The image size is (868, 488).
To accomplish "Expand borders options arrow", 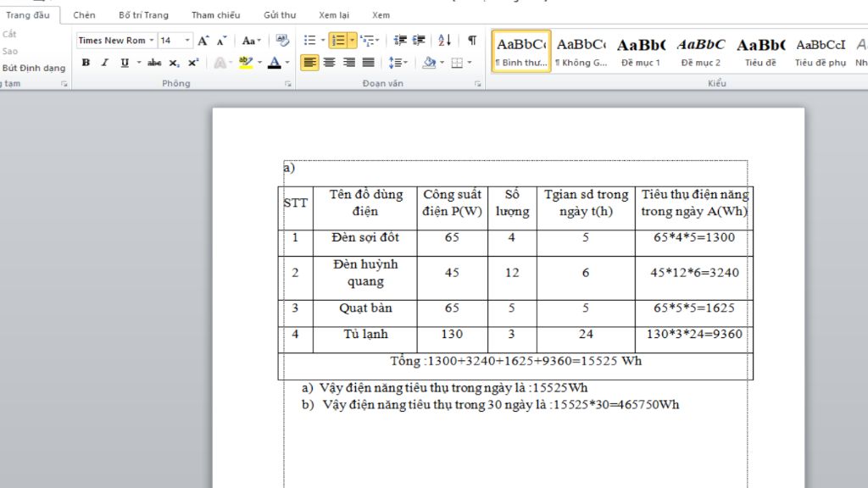I will coord(470,63).
